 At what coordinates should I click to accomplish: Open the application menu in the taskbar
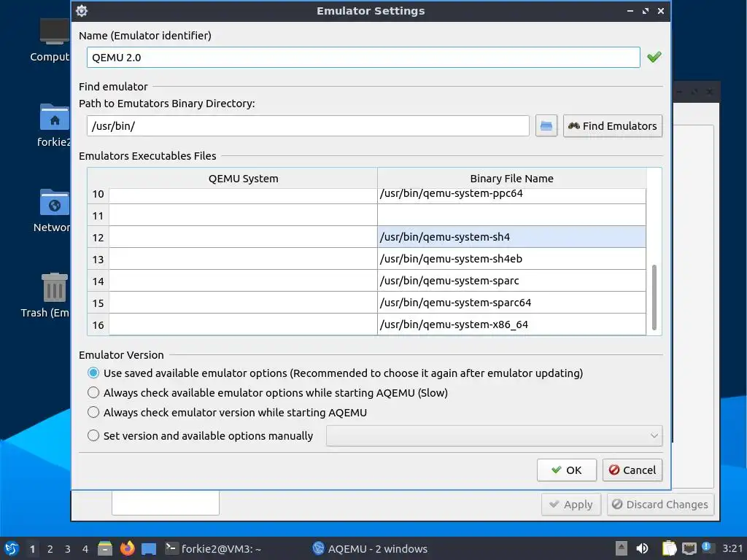pyautogui.click(x=11, y=548)
